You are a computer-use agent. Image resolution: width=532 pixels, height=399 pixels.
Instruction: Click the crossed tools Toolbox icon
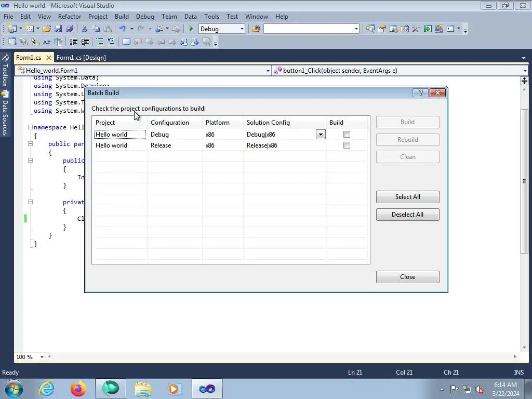click(416, 29)
